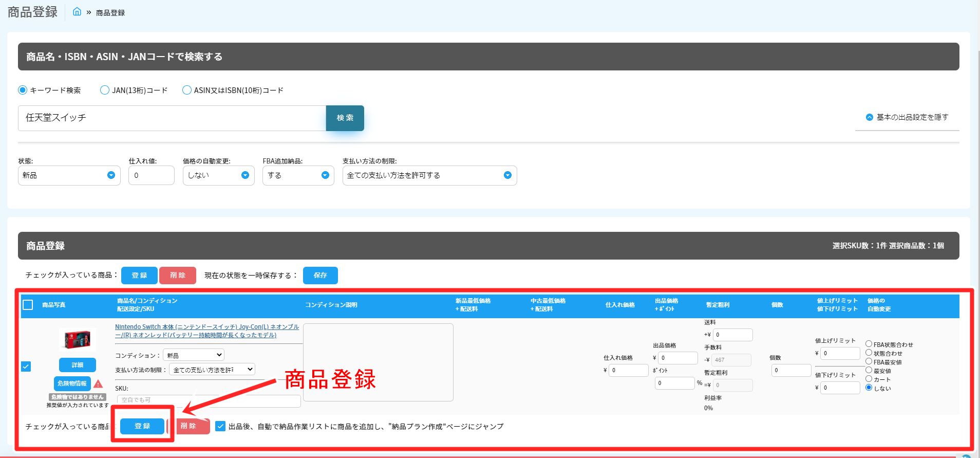
Task: Click the Nintendo Switch product thumbnail
Action: click(77, 339)
